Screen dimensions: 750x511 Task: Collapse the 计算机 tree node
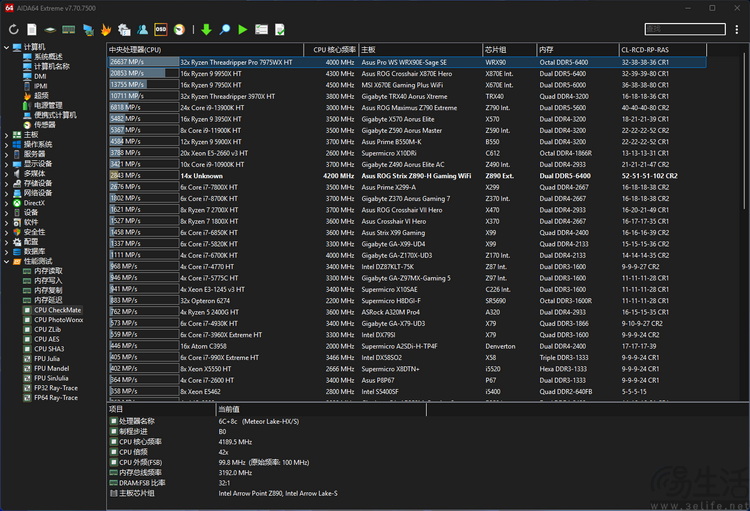(x=6, y=47)
